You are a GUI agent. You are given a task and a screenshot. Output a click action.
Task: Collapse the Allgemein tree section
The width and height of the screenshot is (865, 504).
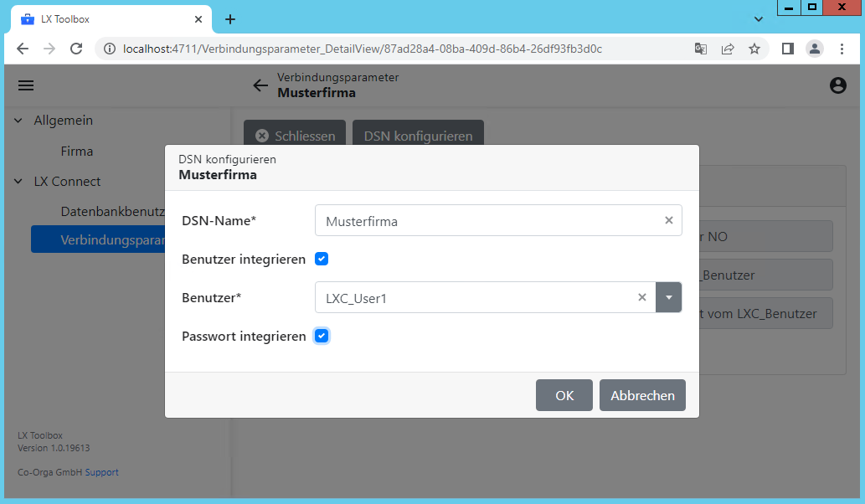[18, 121]
